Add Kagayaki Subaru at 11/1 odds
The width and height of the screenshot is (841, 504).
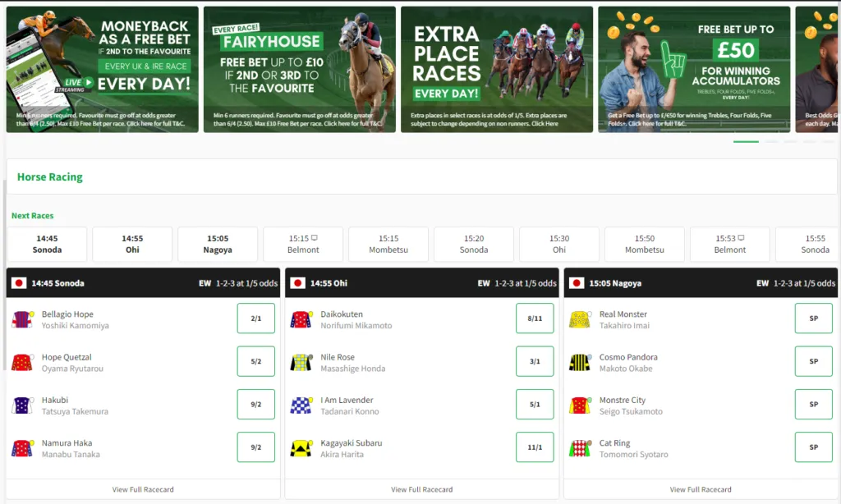[535, 447]
